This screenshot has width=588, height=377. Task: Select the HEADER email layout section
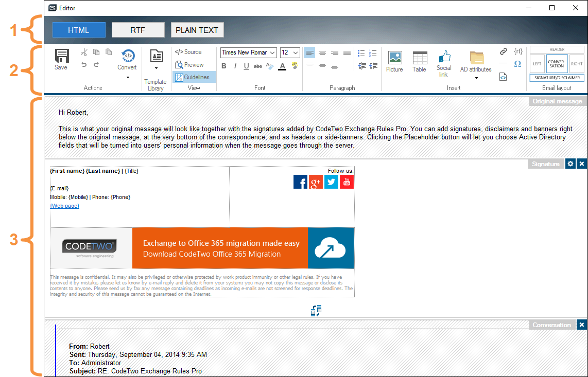point(557,49)
